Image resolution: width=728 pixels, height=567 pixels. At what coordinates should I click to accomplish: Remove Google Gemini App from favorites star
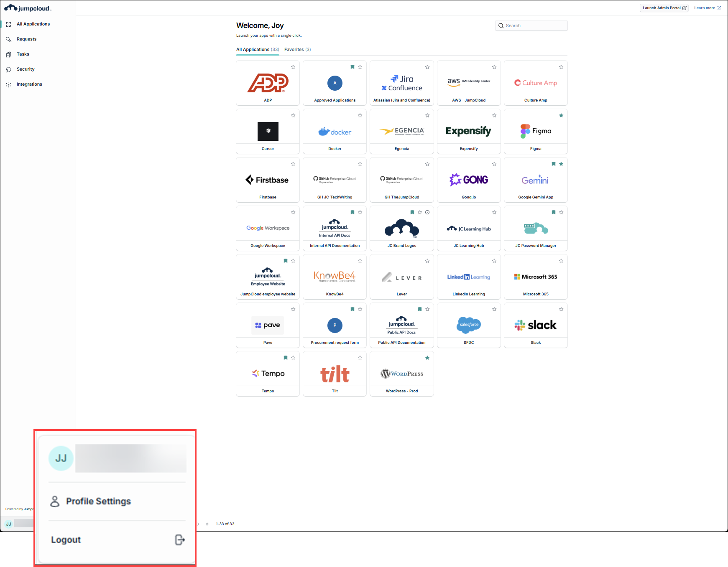click(x=561, y=164)
